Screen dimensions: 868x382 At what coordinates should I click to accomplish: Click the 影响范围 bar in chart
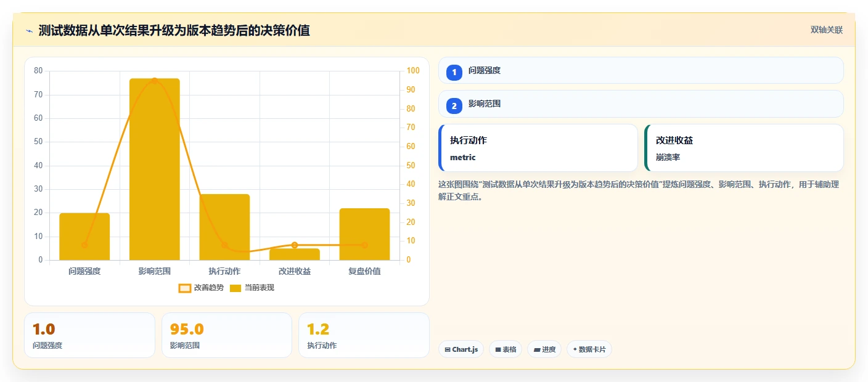tap(155, 169)
